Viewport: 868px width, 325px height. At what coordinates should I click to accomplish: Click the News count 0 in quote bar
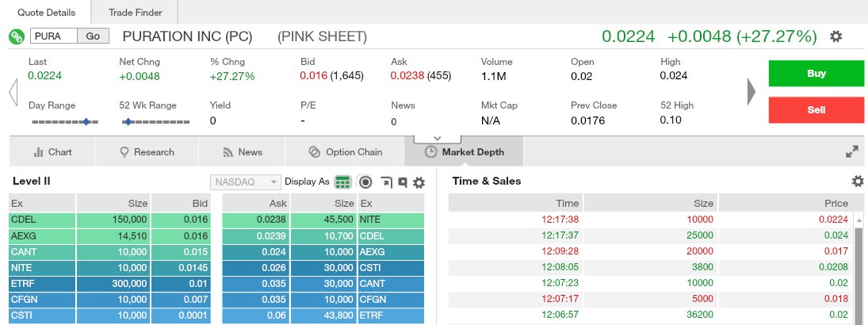pyautogui.click(x=394, y=122)
